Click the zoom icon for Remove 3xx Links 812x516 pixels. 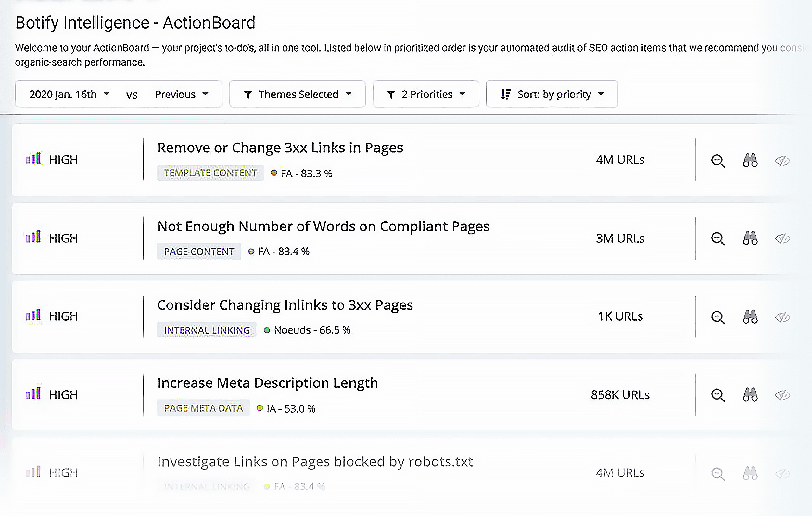(x=718, y=160)
